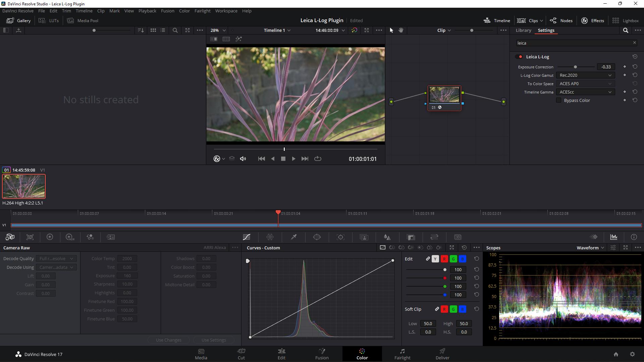Open the Fairlight menu in menu bar

[202, 11]
